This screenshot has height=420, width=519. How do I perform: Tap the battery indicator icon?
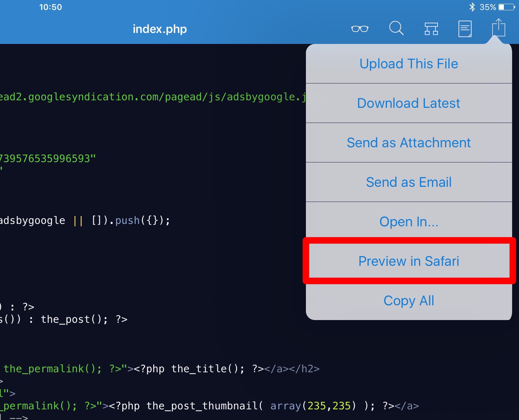click(506, 7)
